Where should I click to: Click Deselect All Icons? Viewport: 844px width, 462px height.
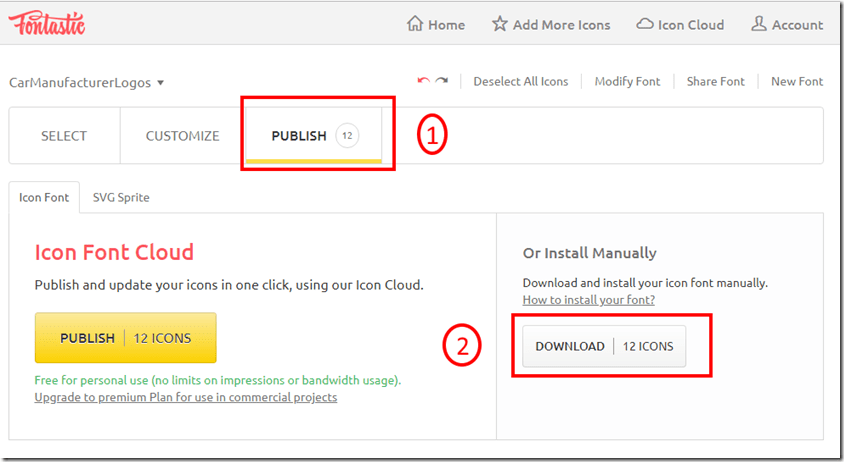[520, 82]
